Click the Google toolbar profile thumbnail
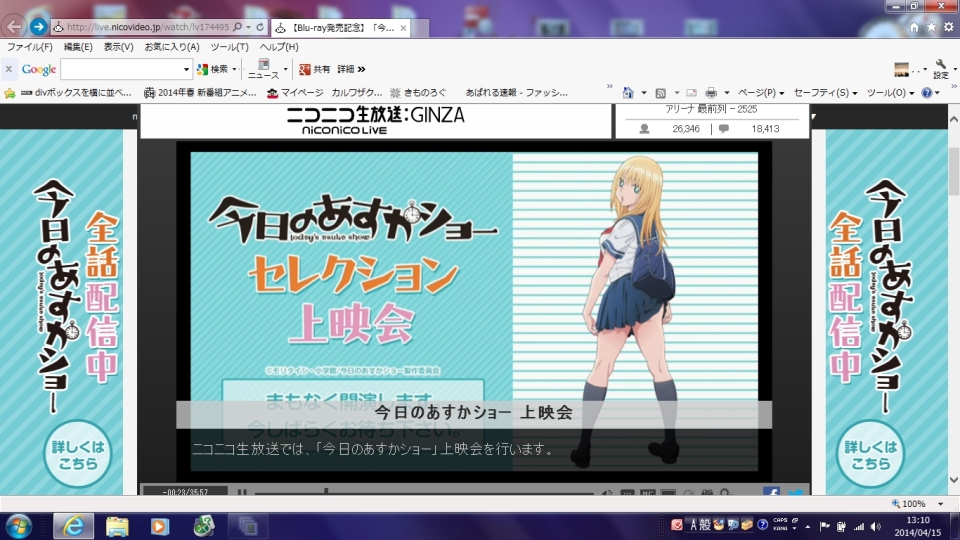Screen dimensions: 960x540 click(901, 69)
